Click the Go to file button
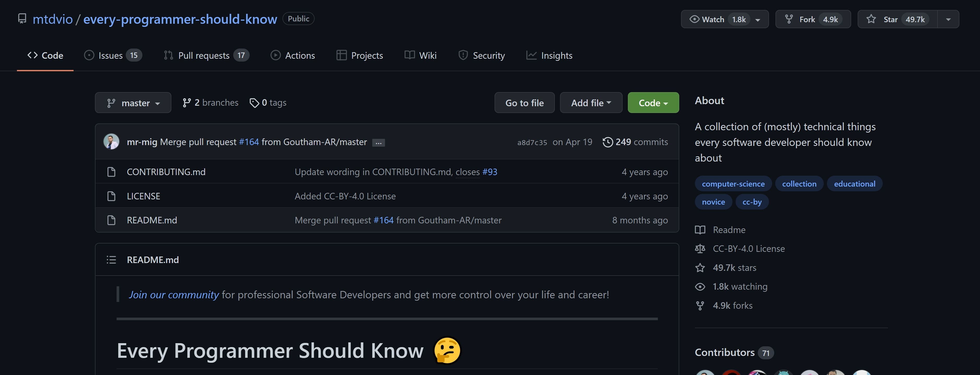The width and height of the screenshot is (980, 375). pos(525,103)
